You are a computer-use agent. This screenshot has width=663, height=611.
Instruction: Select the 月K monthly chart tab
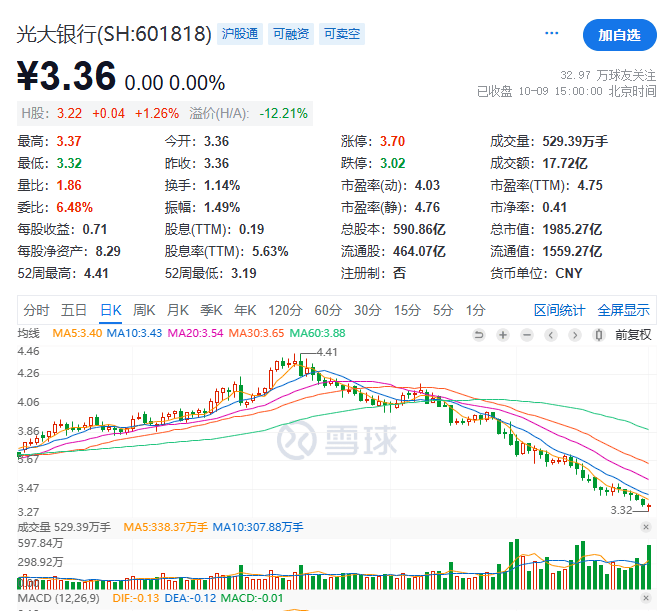click(x=178, y=309)
